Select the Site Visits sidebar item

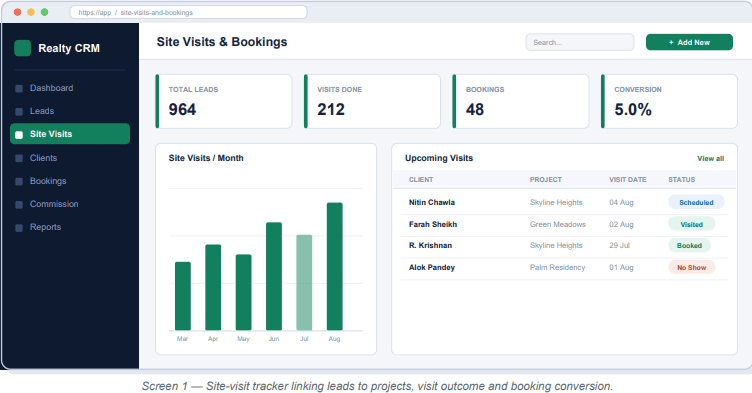tap(70, 134)
